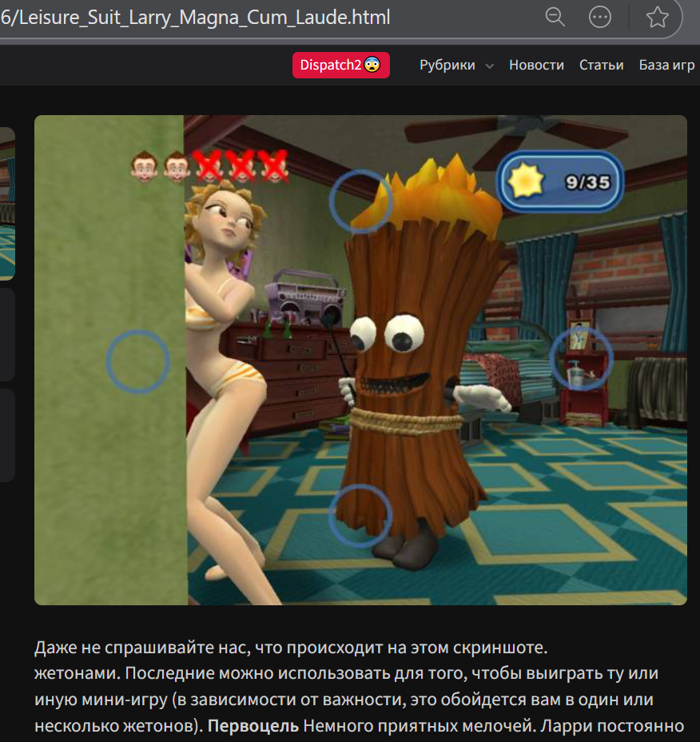Click the bold word Первоцель
700x742 pixels.
click(x=253, y=725)
